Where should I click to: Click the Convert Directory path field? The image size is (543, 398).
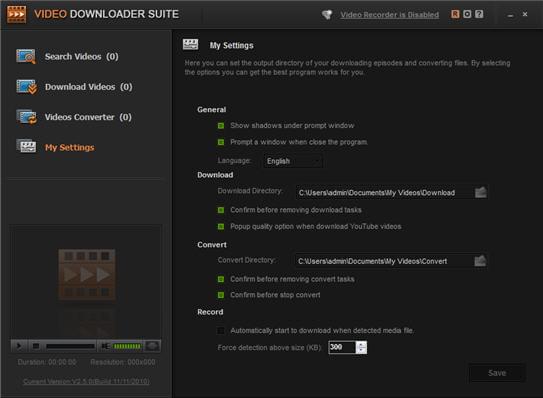[385, 261]
